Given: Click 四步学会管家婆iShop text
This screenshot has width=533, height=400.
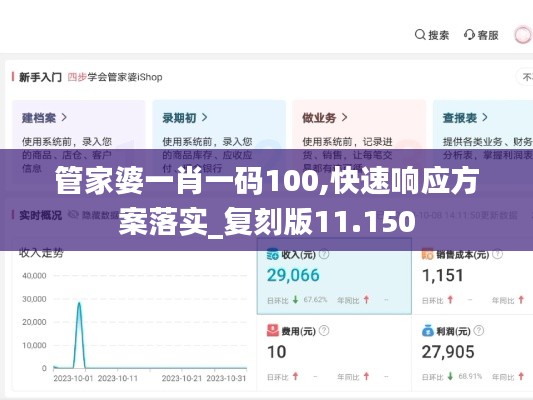Looking at the screenshot, I should tap(115, 77).
